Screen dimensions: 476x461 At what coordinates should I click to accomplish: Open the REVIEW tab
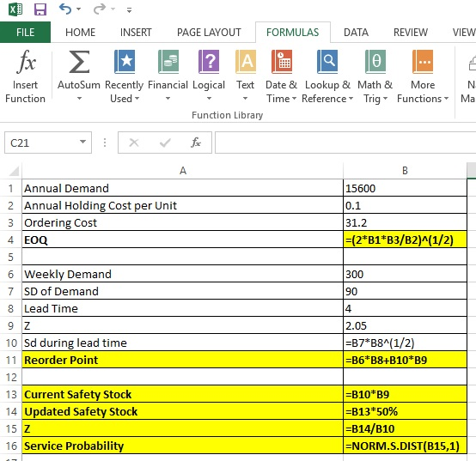[411, 32]
